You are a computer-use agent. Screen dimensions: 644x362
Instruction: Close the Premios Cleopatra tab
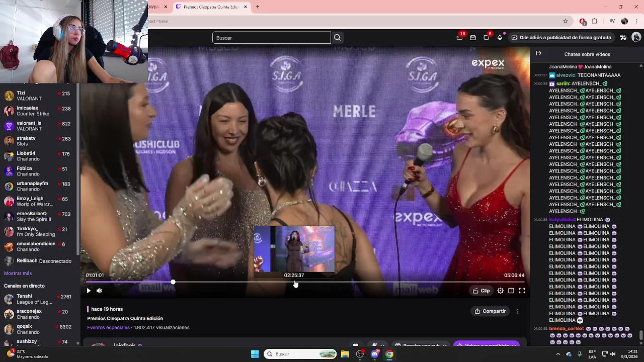point(246,7)
